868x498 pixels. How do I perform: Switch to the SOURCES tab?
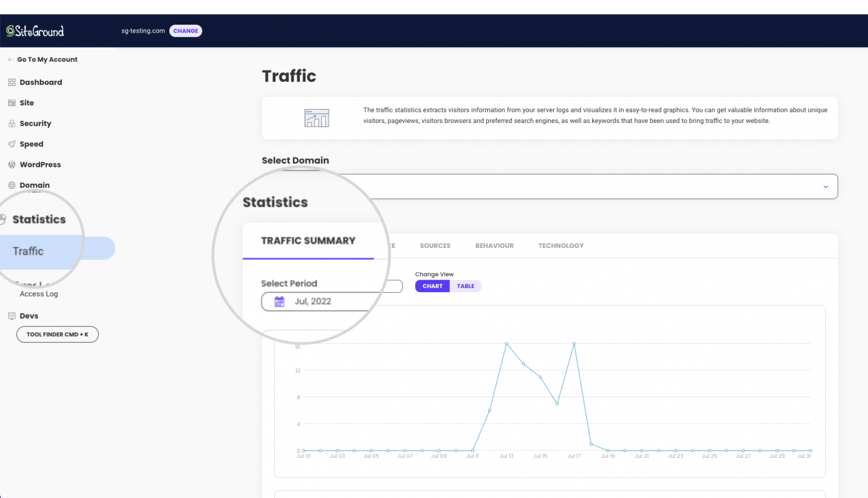click(x=435, y=246)
